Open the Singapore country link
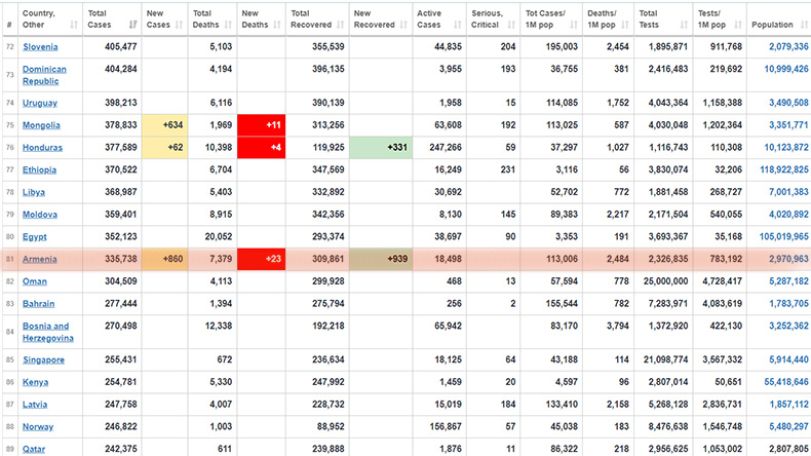811x456 pixels. coord(43,360)
